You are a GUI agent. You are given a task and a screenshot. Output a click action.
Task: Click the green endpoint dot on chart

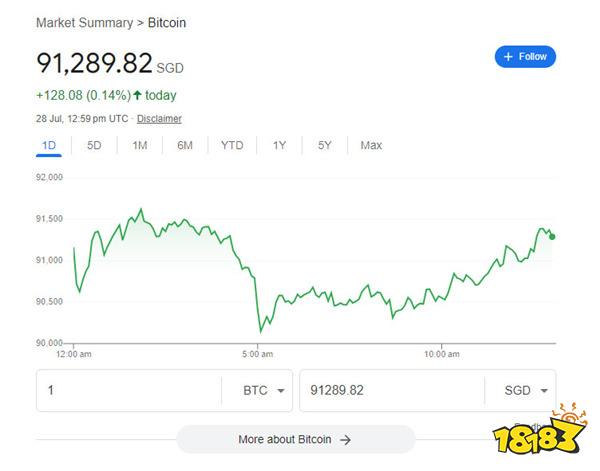(552, 237)
